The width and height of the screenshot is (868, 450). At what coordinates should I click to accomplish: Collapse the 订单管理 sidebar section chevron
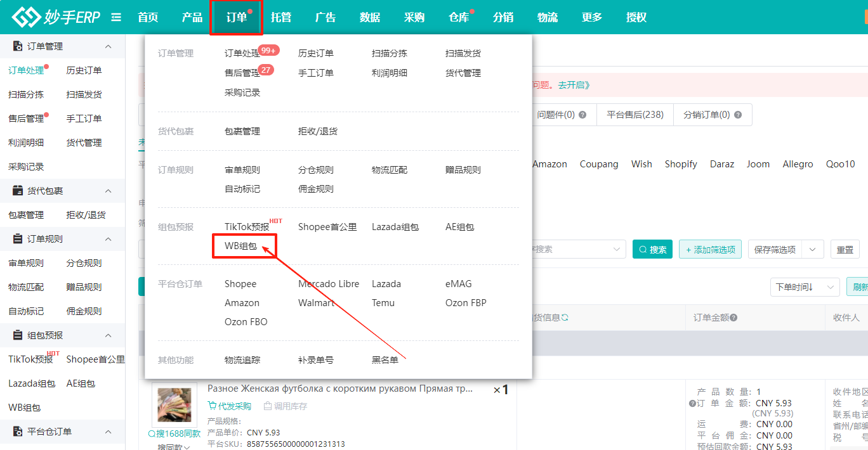[108, 46]
